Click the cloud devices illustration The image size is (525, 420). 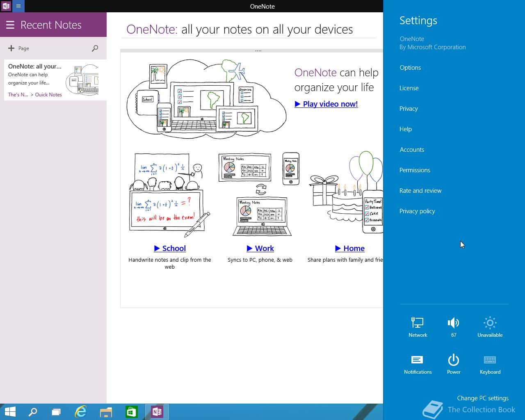[x=206, y=98]
